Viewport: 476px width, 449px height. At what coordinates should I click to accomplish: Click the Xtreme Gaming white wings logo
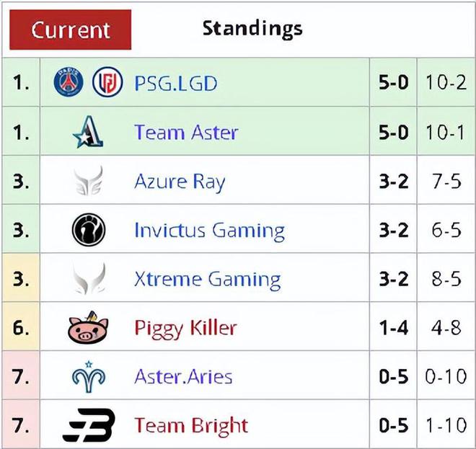[x=89, y=278]
